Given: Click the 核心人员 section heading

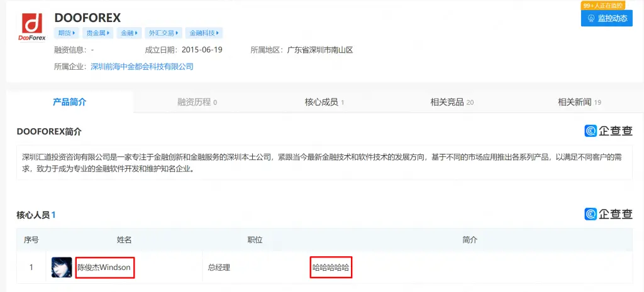Looking at the screenshot, I should coord(36,215).
